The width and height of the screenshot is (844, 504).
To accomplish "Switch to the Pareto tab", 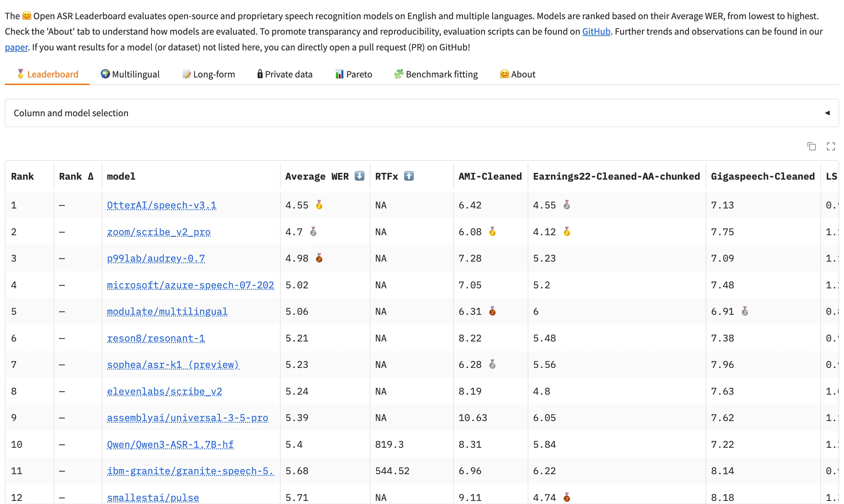I will pos(354,74).
